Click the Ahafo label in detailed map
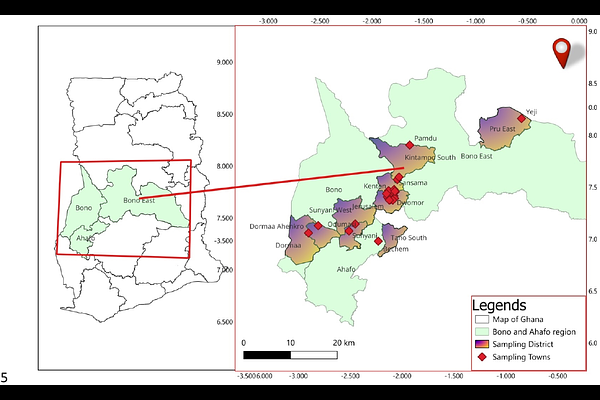600x400 pixels. (346, 269)
